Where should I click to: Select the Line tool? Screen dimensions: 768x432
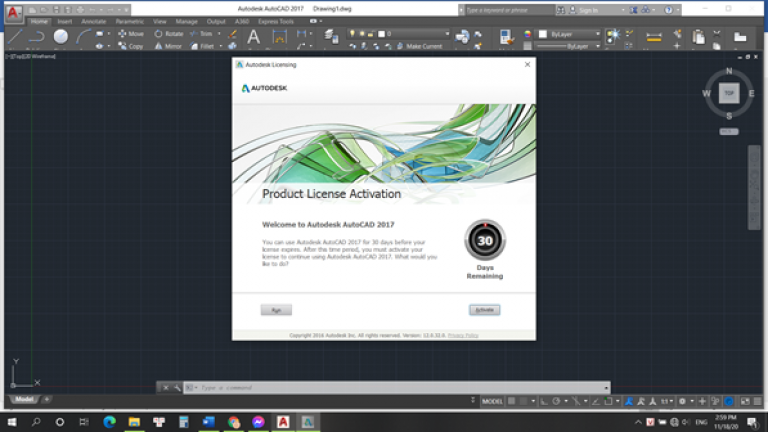coord(15,37)
